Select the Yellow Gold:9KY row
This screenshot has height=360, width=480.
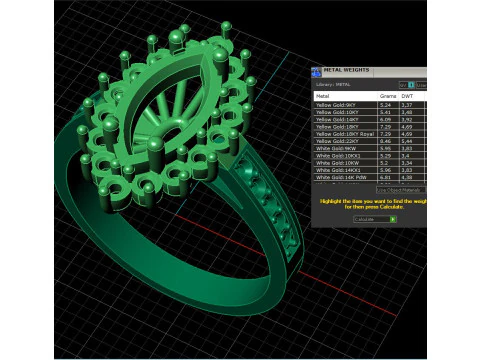(369, 105)
